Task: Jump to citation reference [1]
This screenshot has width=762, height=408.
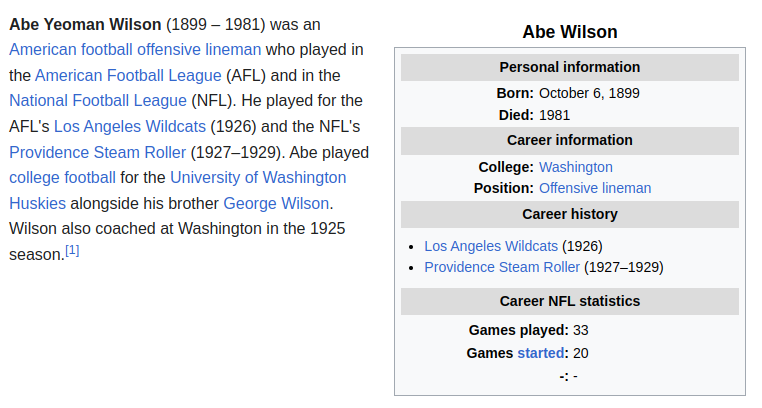Action: coord(72,250)
